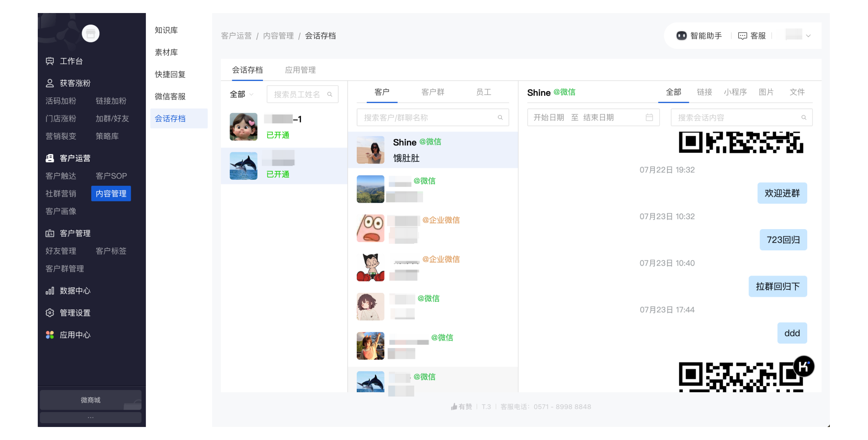Click the 搜索会话内容 input field
The image size is (868, 440).
[x=742, y=118]
